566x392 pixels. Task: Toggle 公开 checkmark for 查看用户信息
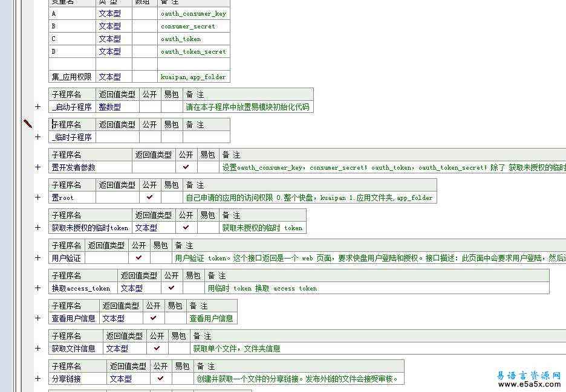point(154,318)
